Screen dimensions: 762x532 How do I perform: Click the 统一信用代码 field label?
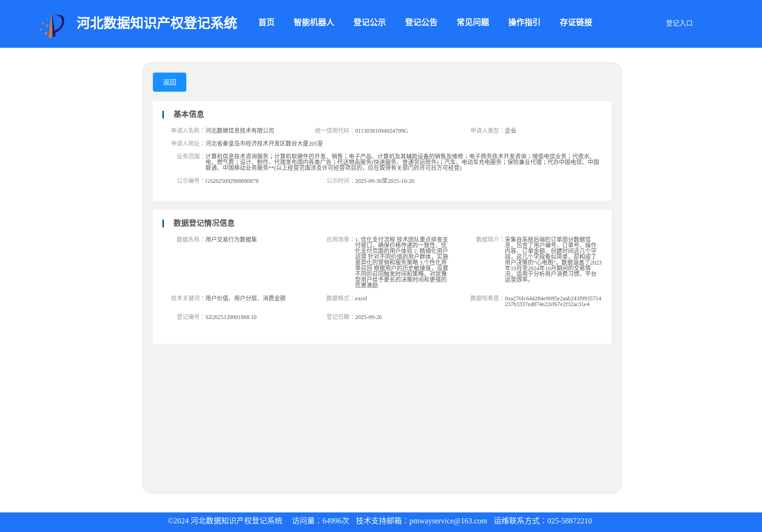coord(334,130)
